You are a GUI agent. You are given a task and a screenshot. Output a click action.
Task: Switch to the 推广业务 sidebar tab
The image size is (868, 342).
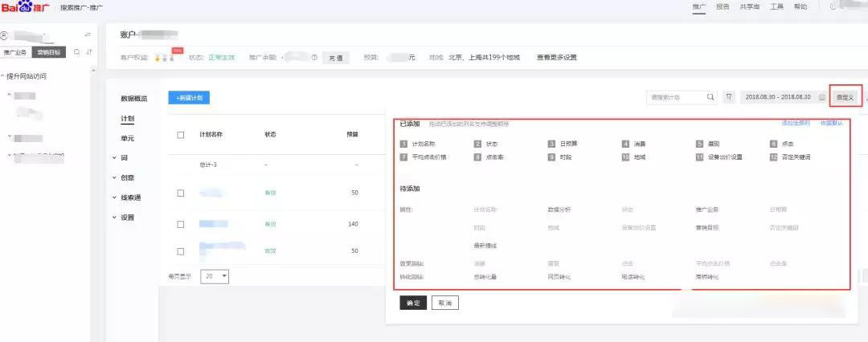tap(15, 52)
